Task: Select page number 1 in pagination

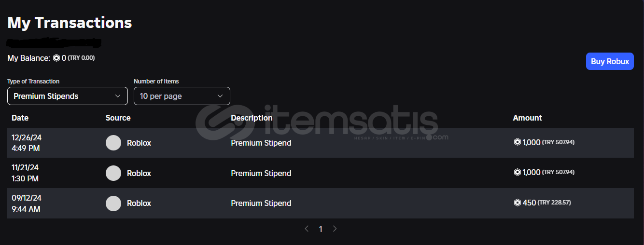Action: tap(321, 230)
